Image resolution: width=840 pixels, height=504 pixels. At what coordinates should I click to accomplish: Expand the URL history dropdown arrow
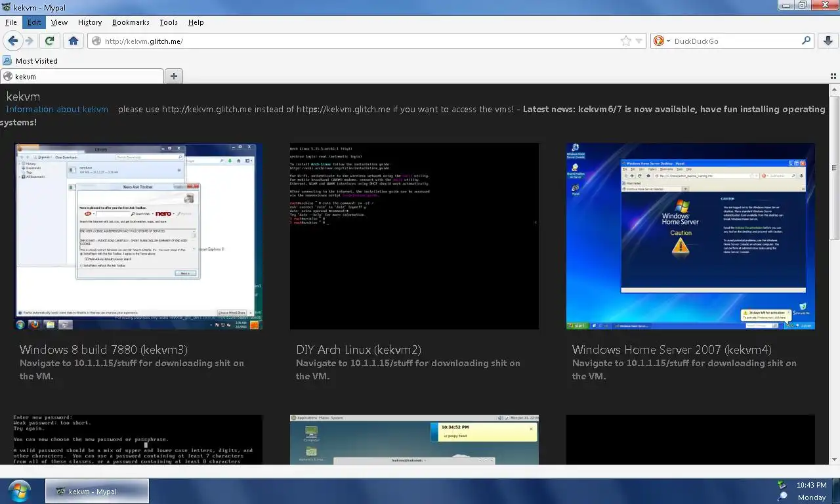pos(639,41)
